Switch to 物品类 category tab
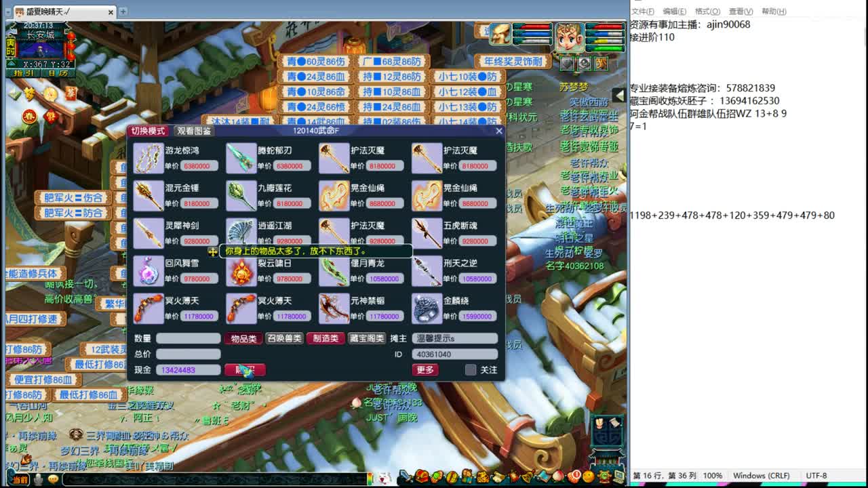868x488 pixels. pyautogui.click(x=243, y=338)
